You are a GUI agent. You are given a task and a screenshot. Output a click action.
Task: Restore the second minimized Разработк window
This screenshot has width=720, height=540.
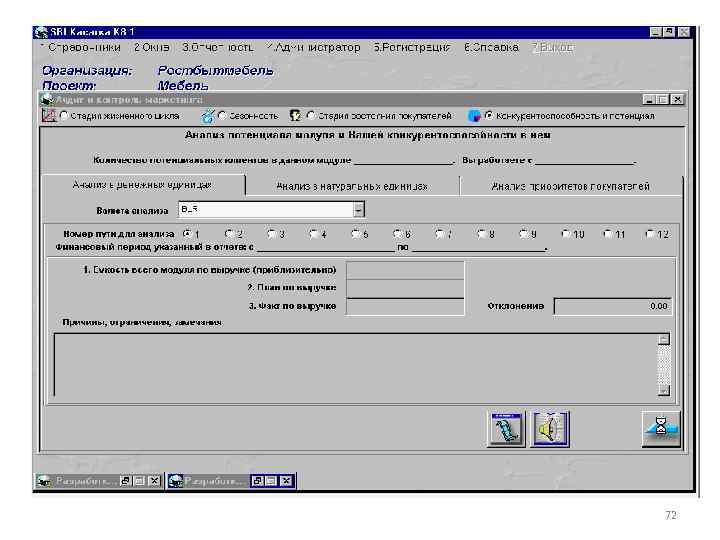(257, 481)
